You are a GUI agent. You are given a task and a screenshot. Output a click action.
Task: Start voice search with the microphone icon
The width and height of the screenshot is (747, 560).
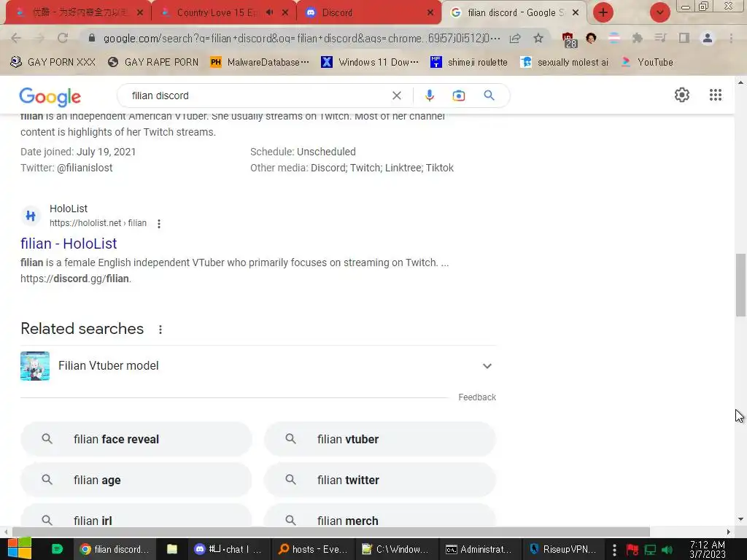(x=429, y=96)
